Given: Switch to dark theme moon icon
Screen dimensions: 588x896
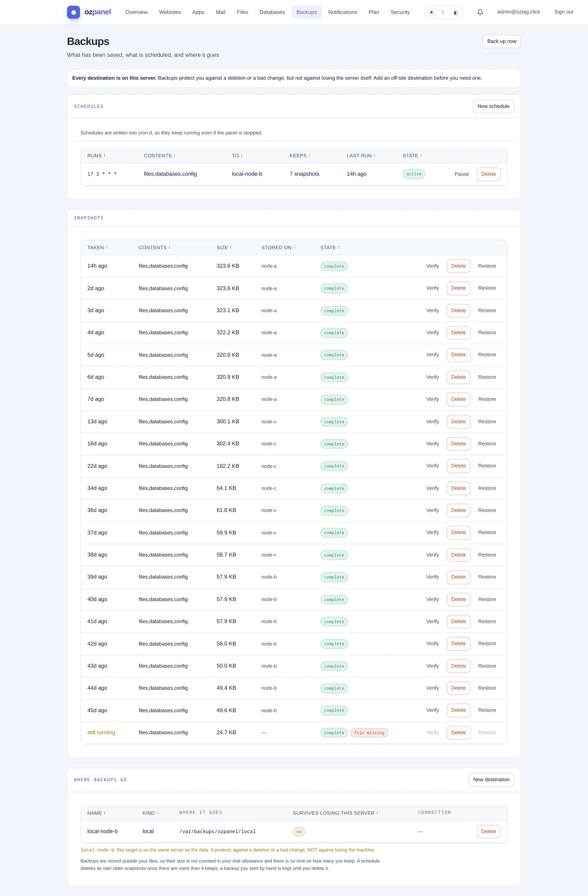Looking at the screenshot, I should [444, 12].
